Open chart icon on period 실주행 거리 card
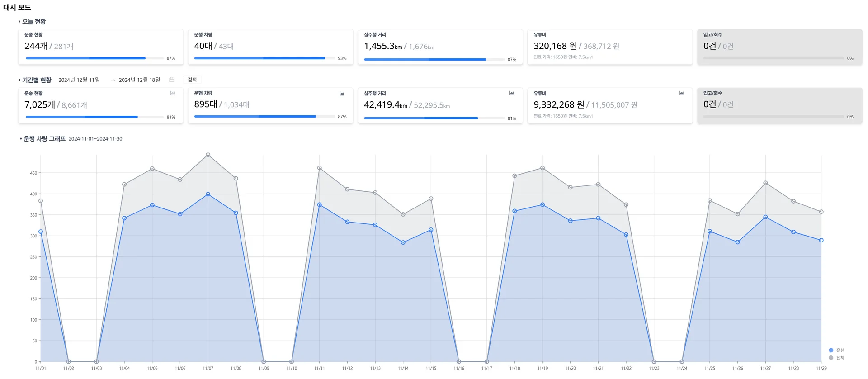This screenshot has width=868, height=379. click(512, 93)
